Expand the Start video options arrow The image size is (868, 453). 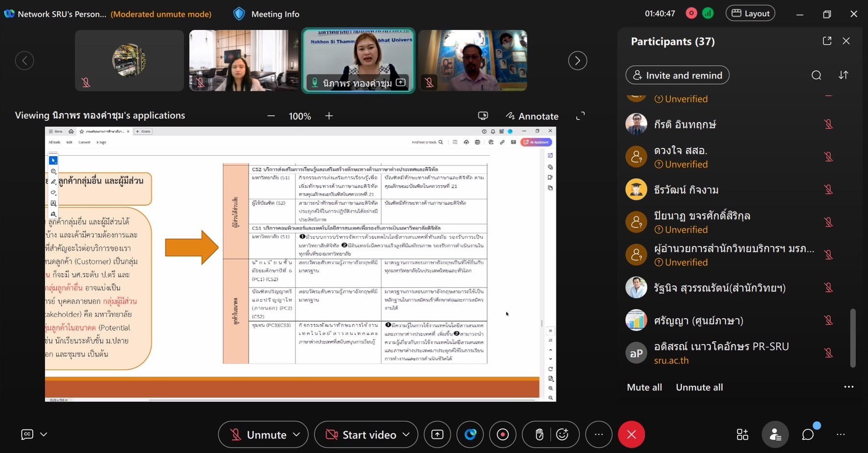point(406,434)
